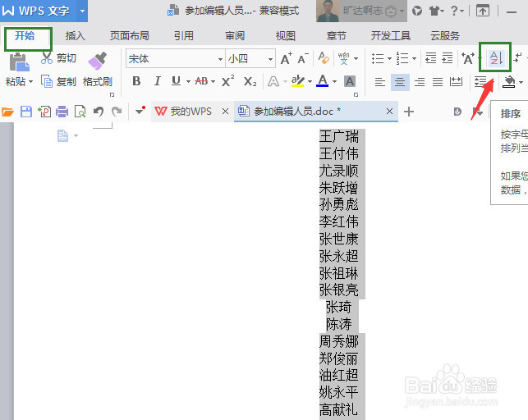Apply distributed alignment
Viewport: 528px width, 420px height.
coord(456,82)
